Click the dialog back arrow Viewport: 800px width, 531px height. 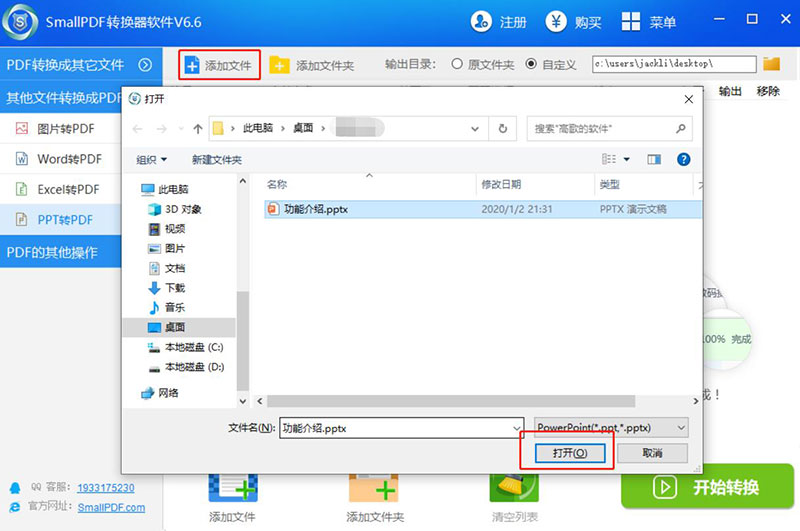tap(137, 129)
